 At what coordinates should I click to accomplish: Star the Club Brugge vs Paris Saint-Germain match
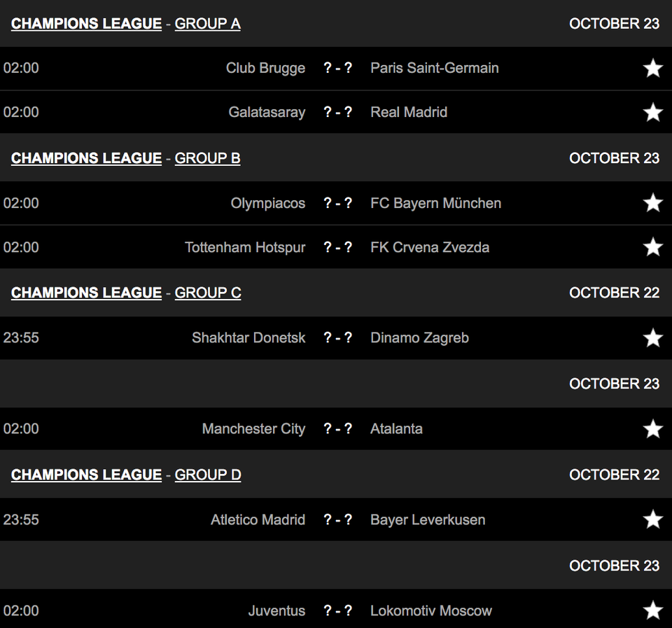click(652, 68)
